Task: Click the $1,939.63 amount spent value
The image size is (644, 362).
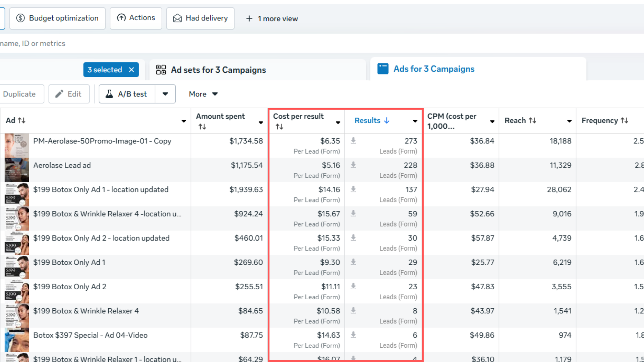Action: (246, 190)
